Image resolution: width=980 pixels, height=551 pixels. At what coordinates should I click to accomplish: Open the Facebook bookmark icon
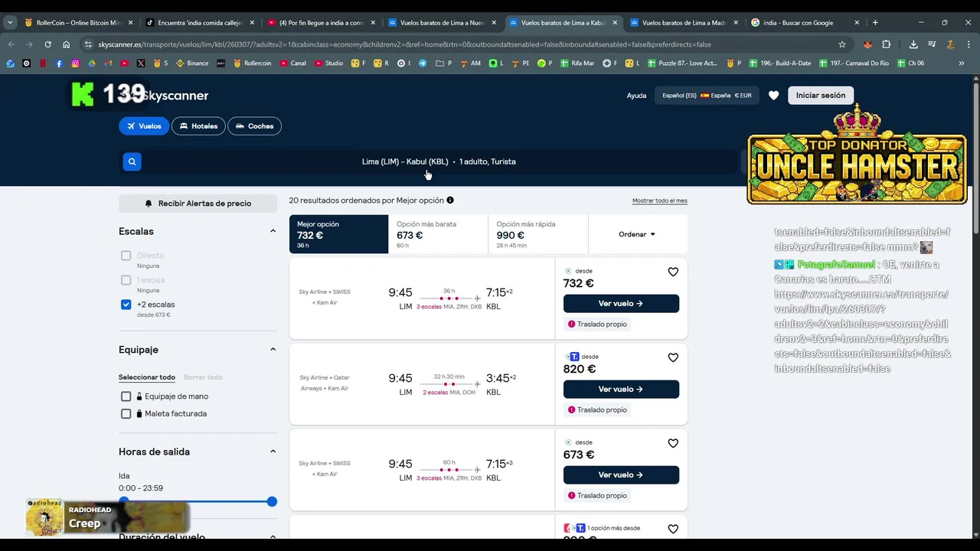[59, 63]
